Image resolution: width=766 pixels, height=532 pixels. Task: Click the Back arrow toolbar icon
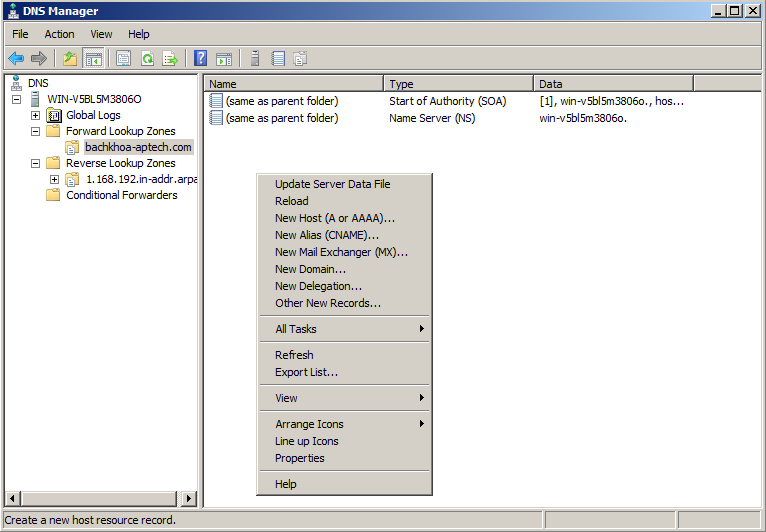pos(16,59)
